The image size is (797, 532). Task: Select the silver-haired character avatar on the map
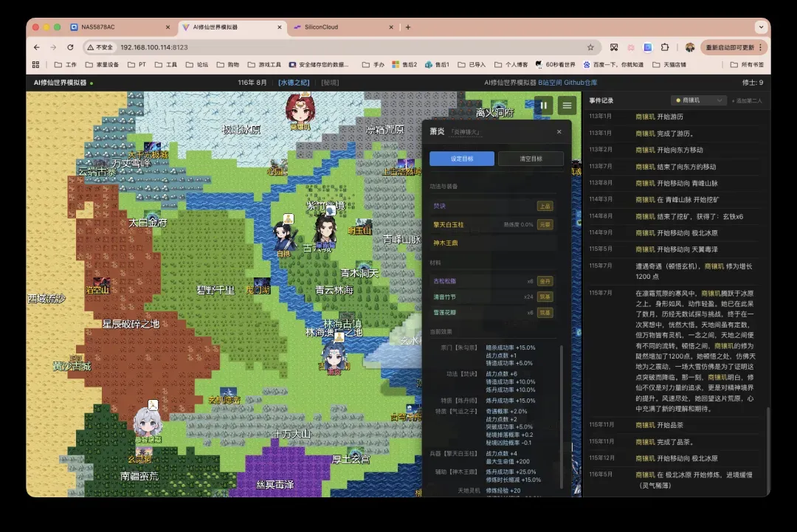click(147, 421)
